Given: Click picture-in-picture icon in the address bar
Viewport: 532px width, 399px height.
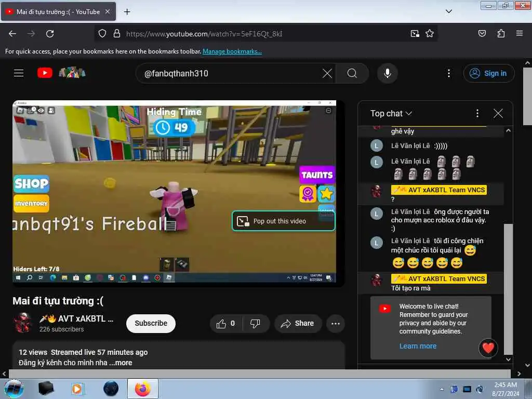Looking at the screenshot, I should (415, 34).
